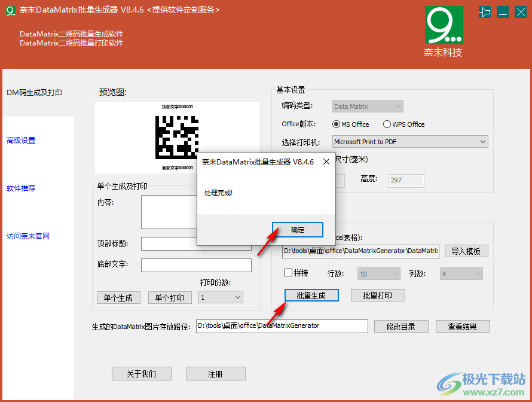Focus the 底部文字 input field

coord(196,265)
